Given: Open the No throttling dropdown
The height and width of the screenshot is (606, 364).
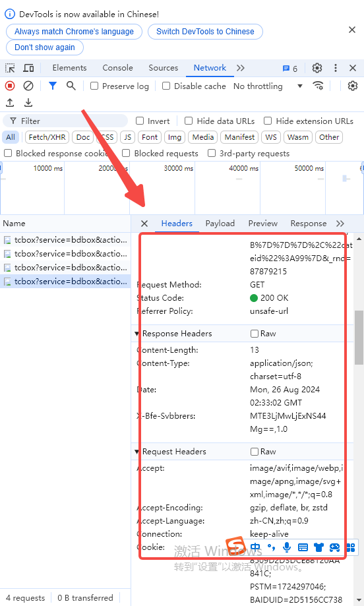Looking at the screenshot, I should tap(268, 86).
